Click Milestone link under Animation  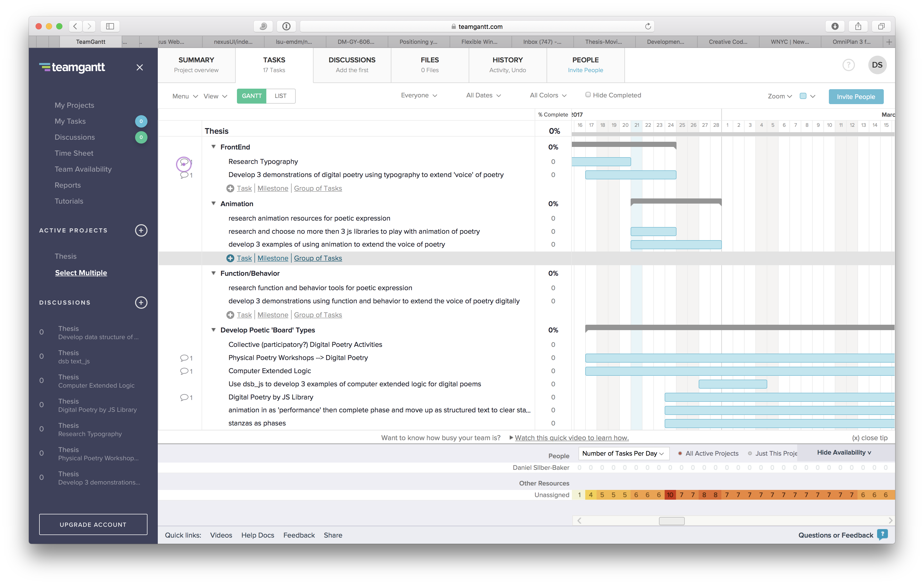point(273,258)
